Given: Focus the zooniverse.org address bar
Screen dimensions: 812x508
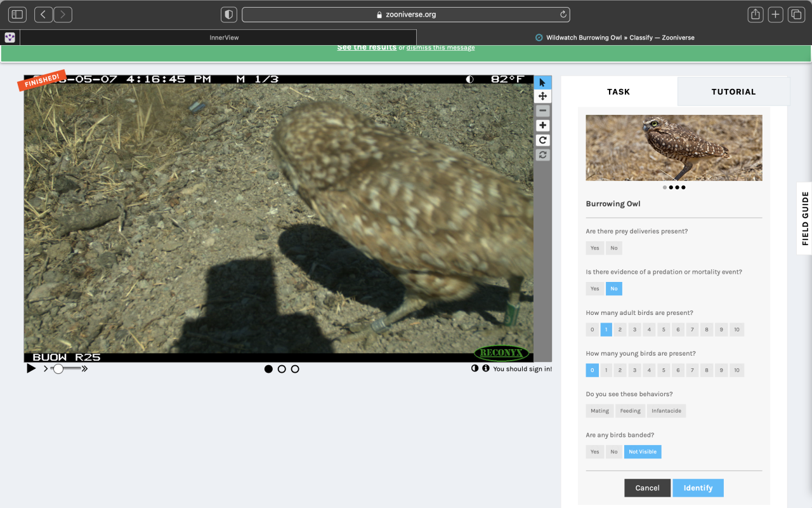Looking at the screenshot, I should [x=406, y=14].
